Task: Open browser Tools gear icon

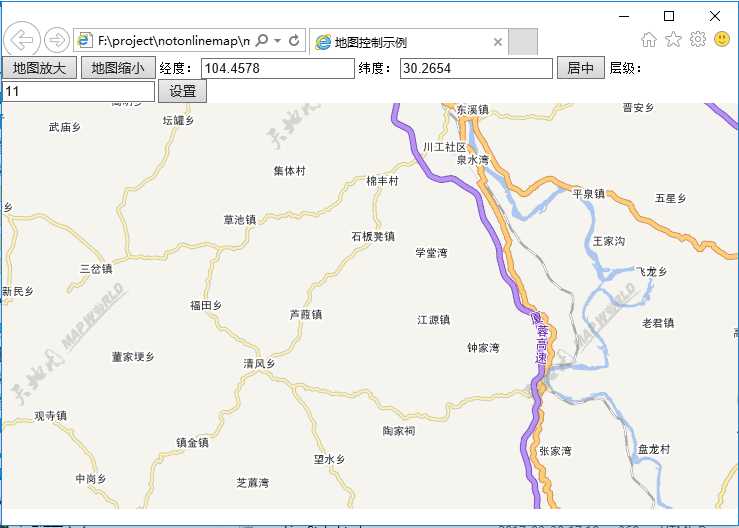Action: (x=698, y=39)
